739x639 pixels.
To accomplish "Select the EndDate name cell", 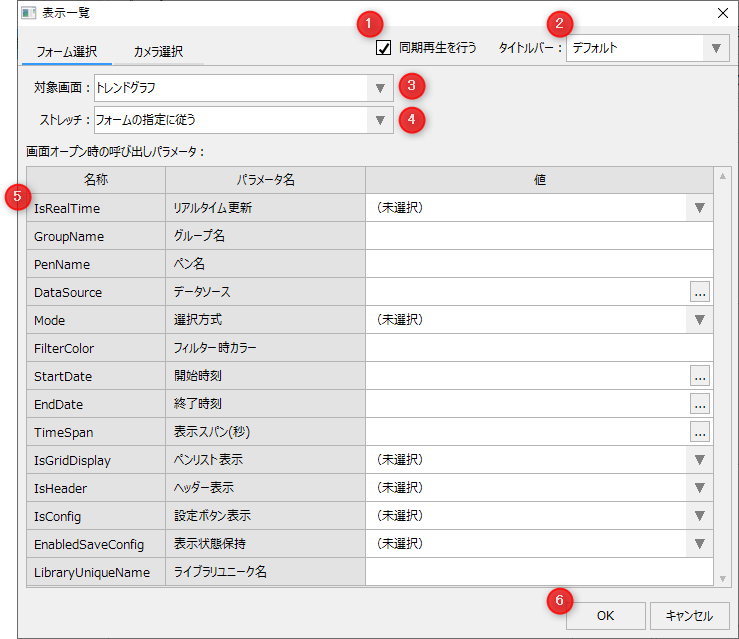I will 96,404.
